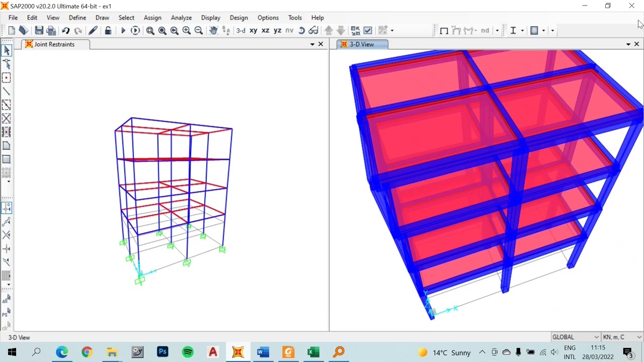Open the KN, m, C units dropdown
Viewport: 644px width, 362px height.
[622, 337]
